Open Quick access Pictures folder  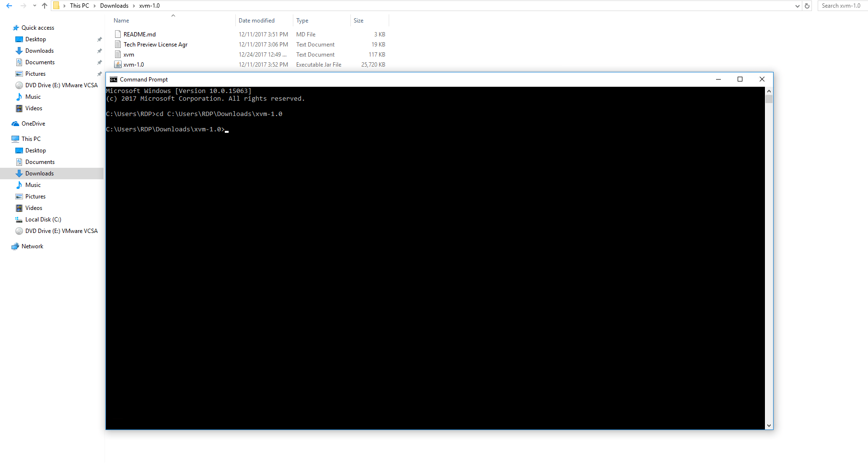[35, 74]
